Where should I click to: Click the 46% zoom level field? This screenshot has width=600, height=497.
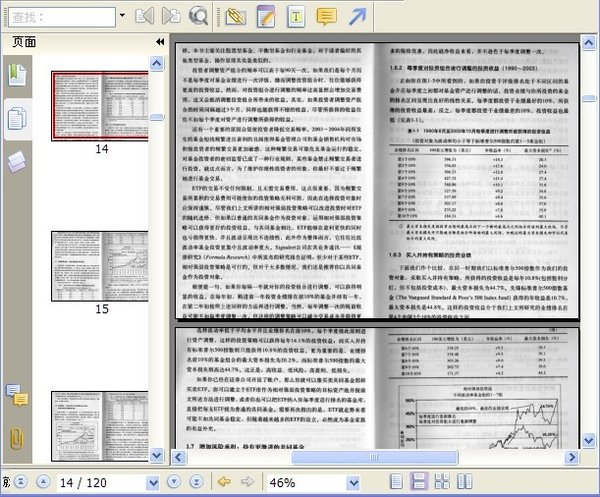[307, 482]
